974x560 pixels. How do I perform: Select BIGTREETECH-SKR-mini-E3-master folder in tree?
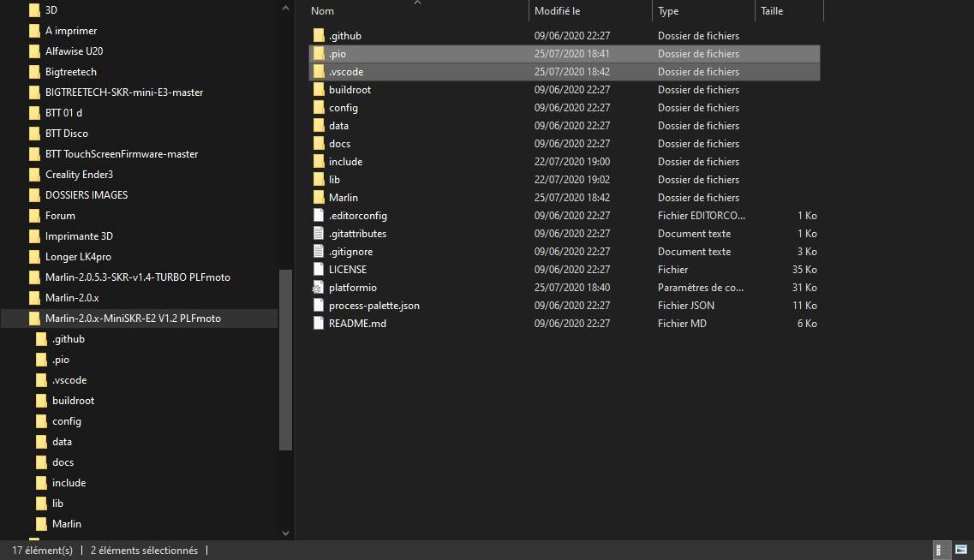coord(124,92)
